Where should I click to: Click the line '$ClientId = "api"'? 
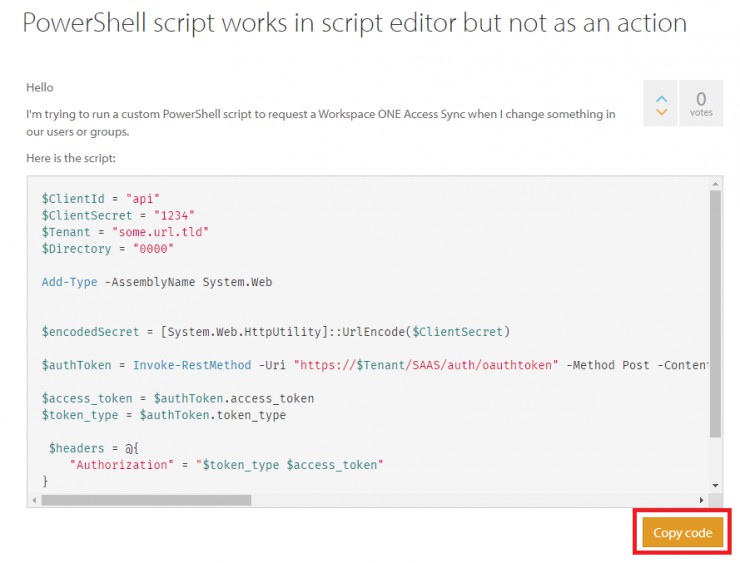pyautogui.click(x=101, y=199)
